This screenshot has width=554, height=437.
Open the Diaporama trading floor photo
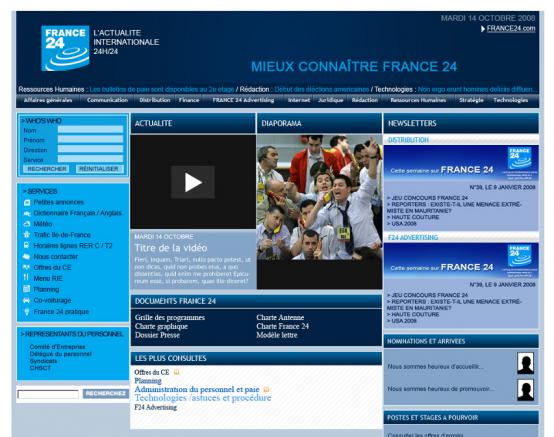[319, 197]
